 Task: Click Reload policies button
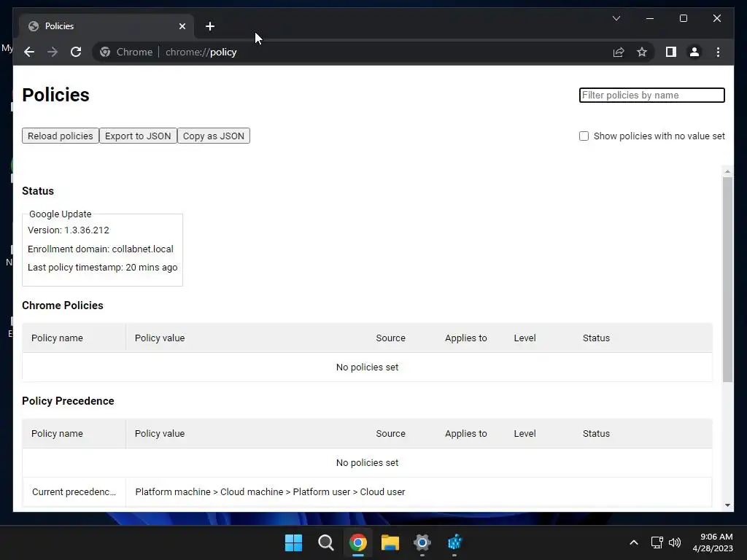(60, 136)
